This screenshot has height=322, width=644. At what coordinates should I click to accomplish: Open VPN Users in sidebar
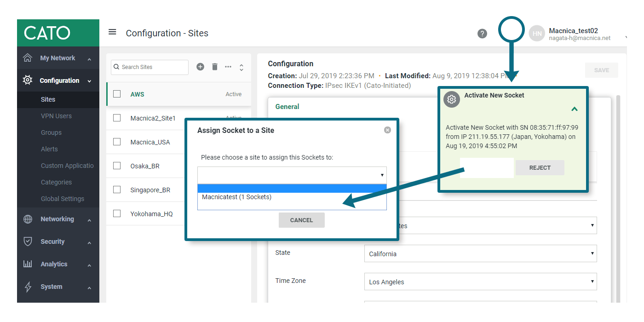(56, 116)
